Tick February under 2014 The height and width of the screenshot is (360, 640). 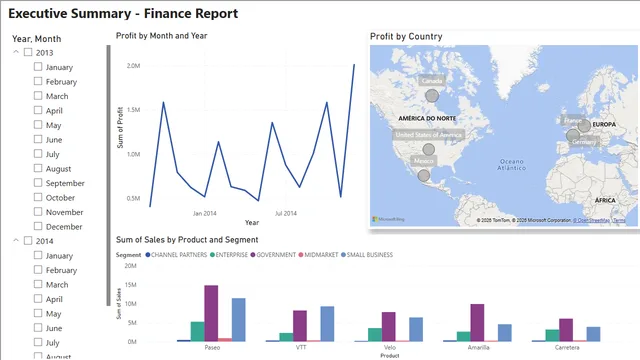(38, 270)
